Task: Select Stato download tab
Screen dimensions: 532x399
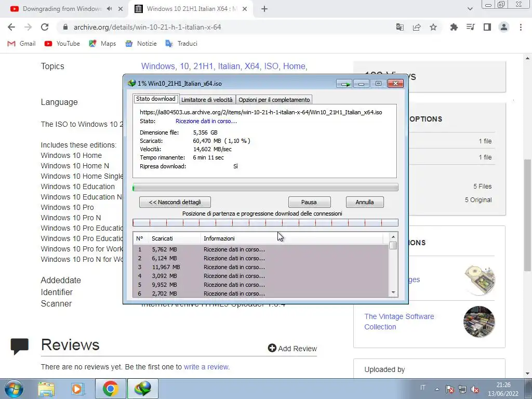Action: pyautogui.click(x=156, y=99)
